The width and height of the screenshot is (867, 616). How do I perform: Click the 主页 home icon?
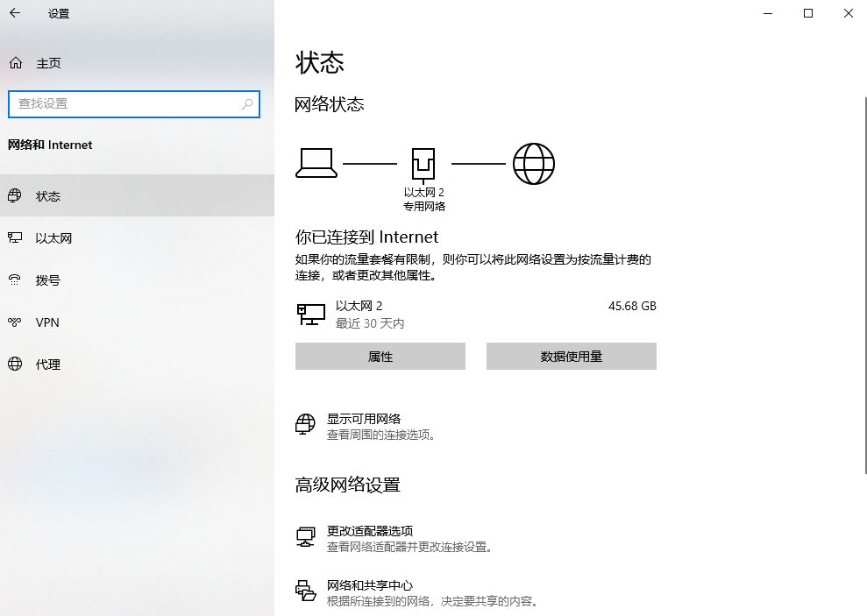(16, 62)
